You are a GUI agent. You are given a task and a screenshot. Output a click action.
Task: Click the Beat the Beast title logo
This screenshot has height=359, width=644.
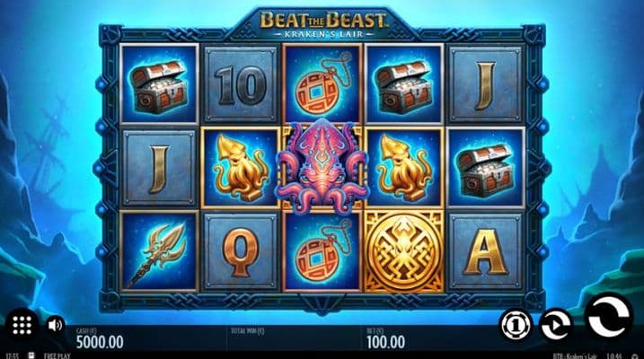pos(322,25)
